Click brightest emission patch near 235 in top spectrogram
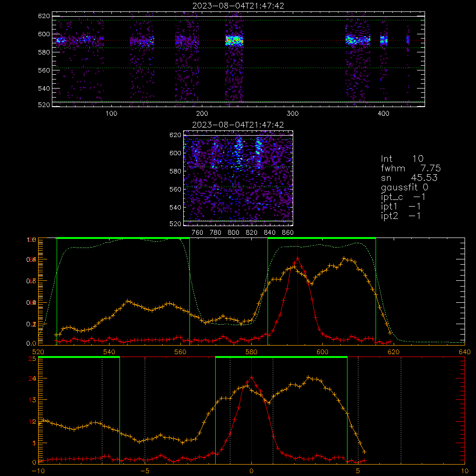The height and width of the screenshot is (476, 476). 234,40
